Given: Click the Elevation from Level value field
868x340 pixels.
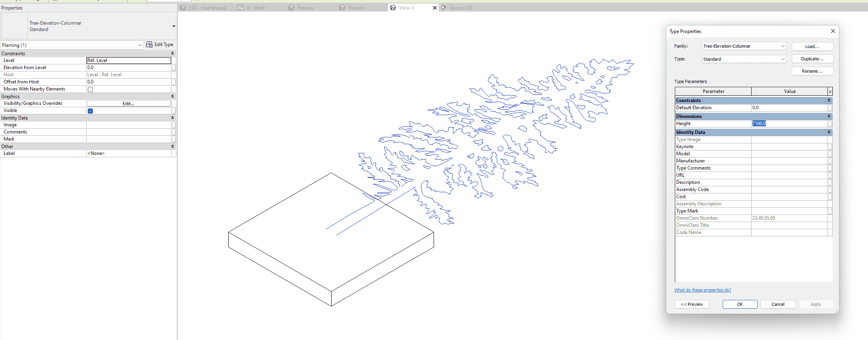Looking at the screenshot, I should [x=129, y=68].
